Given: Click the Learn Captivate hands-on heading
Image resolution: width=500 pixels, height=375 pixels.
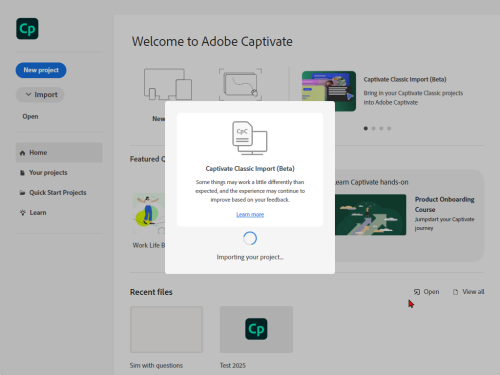Looking at the screenshot, I should [x=372, y=182].
